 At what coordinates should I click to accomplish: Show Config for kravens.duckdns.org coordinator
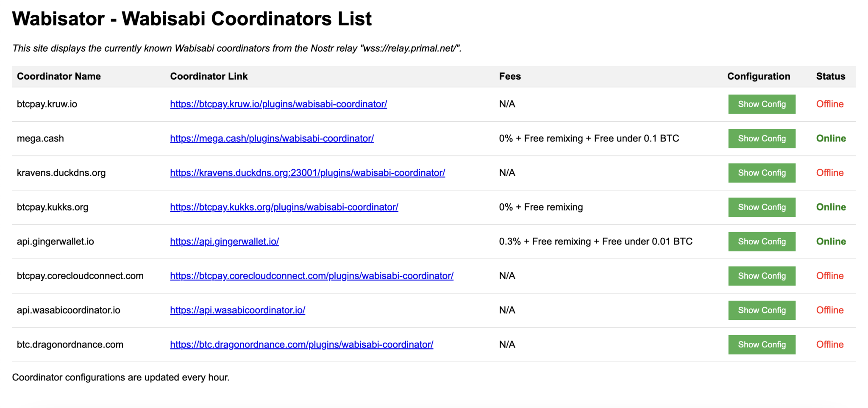click(x=762, y=172)
